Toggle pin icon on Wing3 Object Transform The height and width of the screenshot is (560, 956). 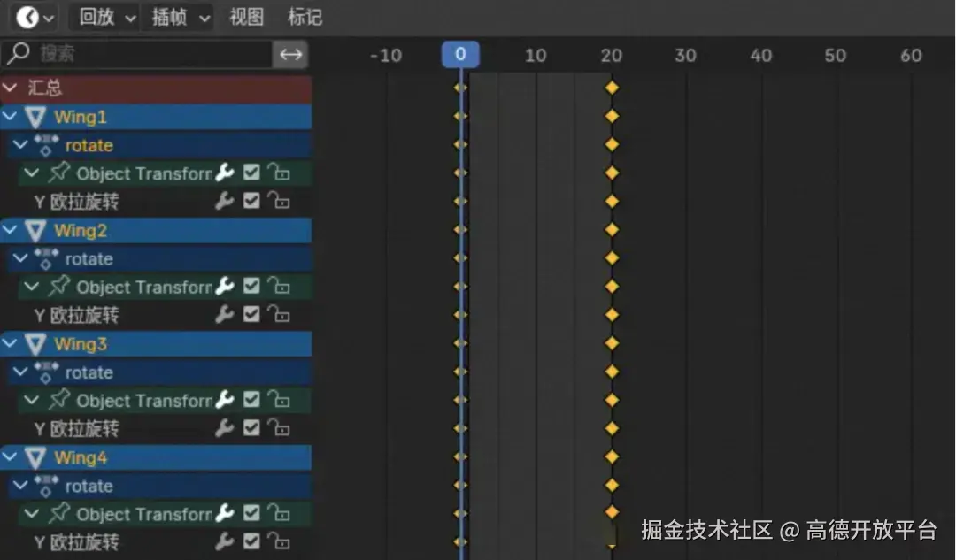tap(58, 399)
